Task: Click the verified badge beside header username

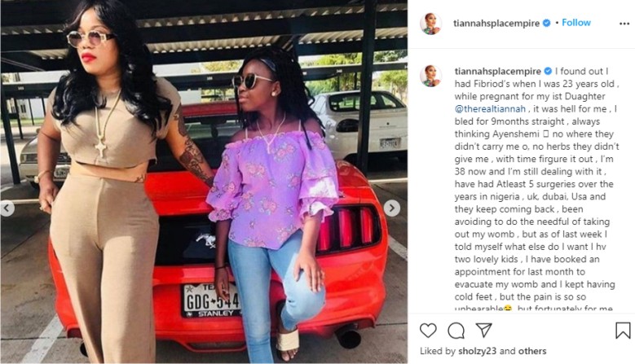Action: click(x=546, y=23)
